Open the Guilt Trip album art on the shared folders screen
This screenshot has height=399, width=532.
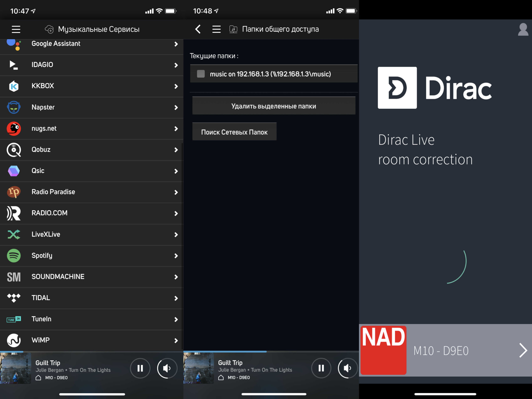point(199,368)
